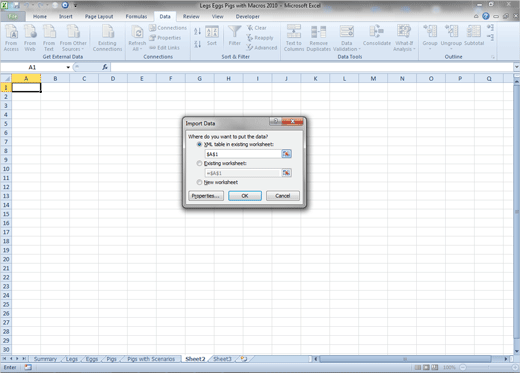Image resolution: width=520 pixels, height=373 pixels.
Task: Switch to the Formulas ribbon tab
Action: (136, 16)
